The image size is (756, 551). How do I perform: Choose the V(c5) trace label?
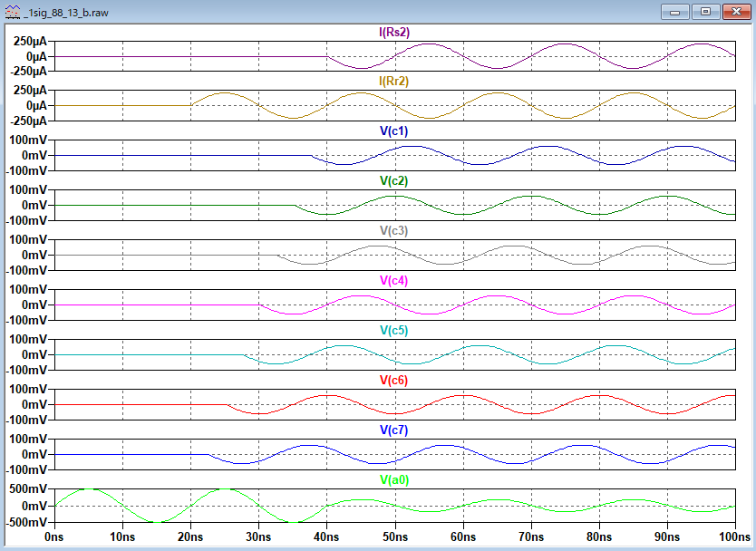[394, 331]
